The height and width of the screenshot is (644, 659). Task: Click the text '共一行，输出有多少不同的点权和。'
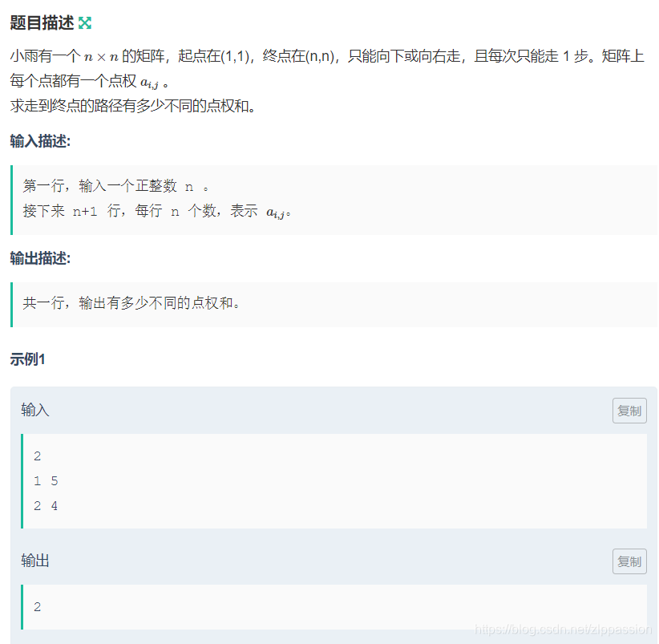tap(131, 302)
